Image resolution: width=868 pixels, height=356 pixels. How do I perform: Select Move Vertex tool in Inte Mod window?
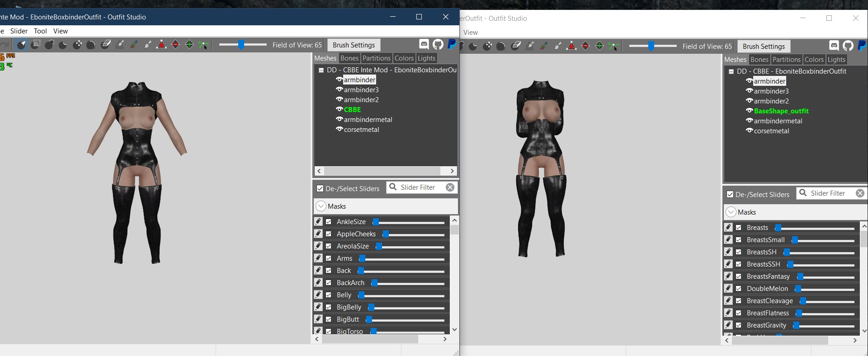point(203,45)
